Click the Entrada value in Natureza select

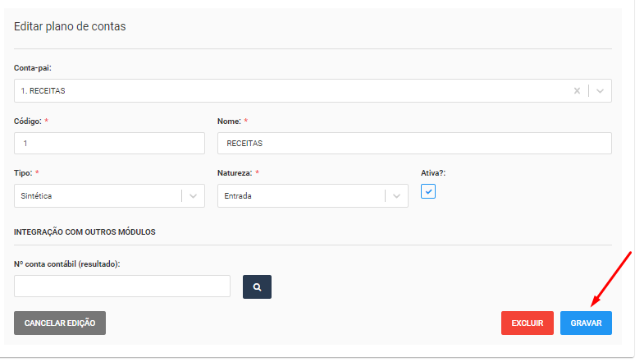pyautogui.click(x=238, y=196)
